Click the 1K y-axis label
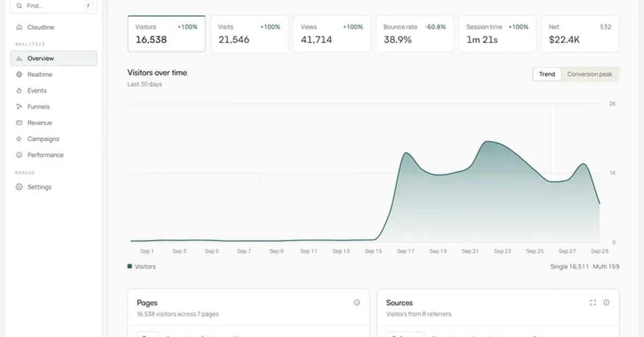Viewport: 644px width, 337px height. [612, 173]
